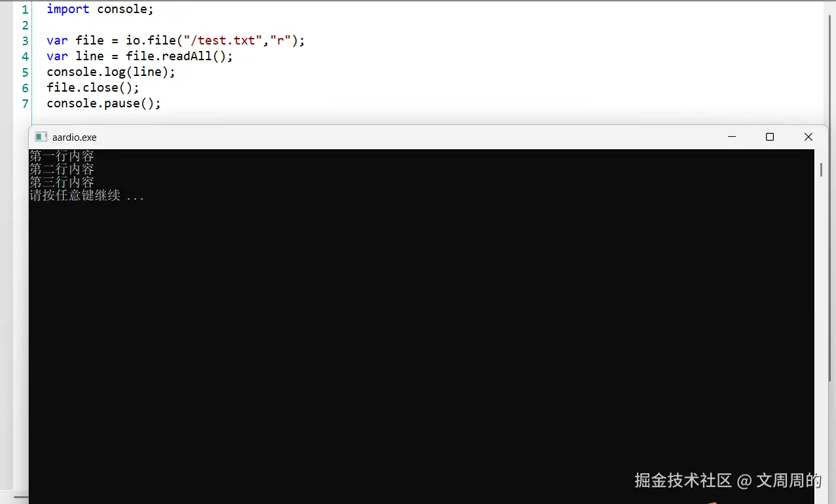Maximize the aardio.exe console window
Viewport: 836px width, 504px height.
770,137
